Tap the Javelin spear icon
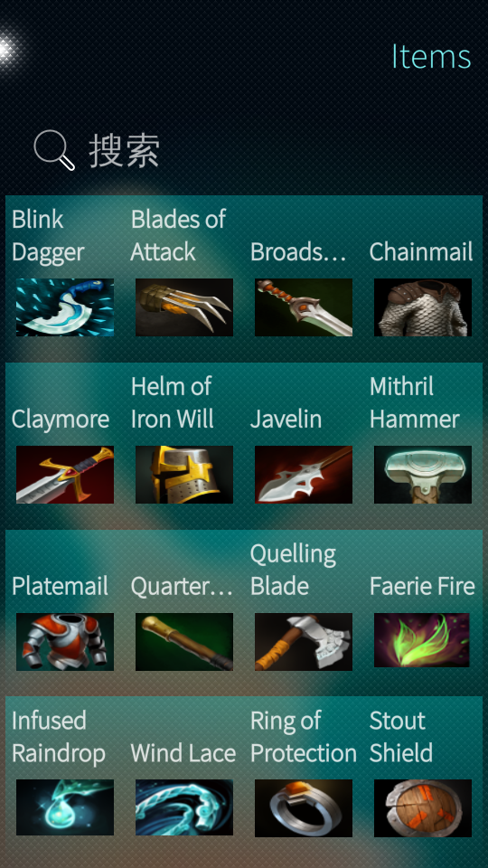 coord(304,475)
